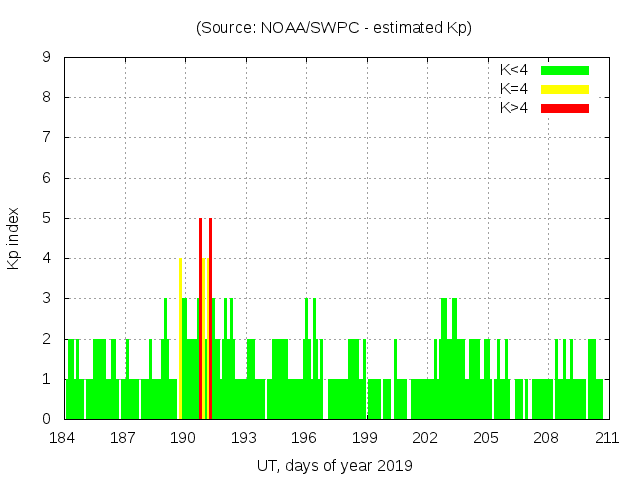Click y-axis tick label 9

point(47,57)
